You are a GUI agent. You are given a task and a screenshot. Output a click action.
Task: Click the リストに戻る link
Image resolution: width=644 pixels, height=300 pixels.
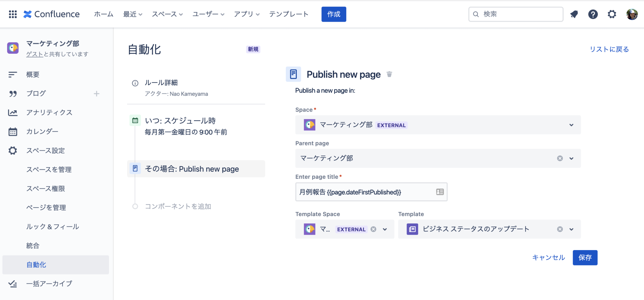pyautogui.click(x=608, y=49)
